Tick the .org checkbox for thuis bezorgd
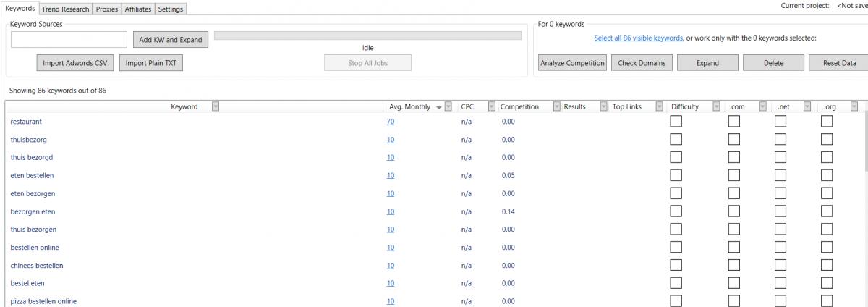The image size is (868, 307). [x=827, y=157]
